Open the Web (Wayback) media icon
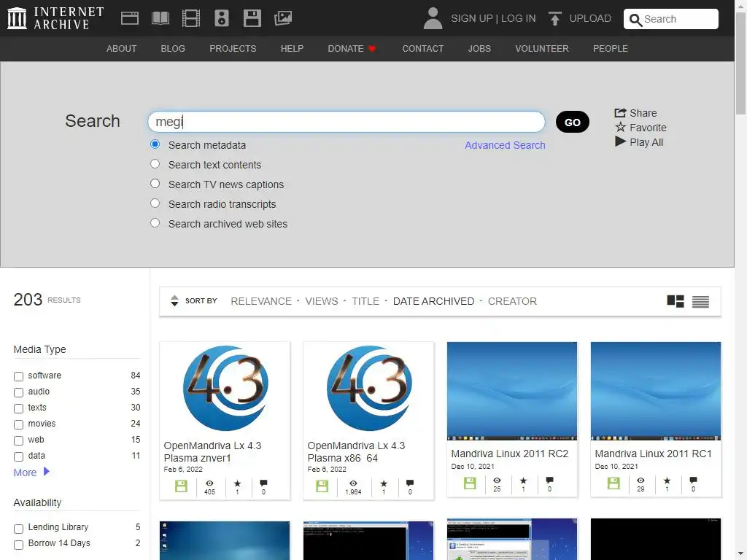The image size is (747, 560). click(x=130, y=18)
